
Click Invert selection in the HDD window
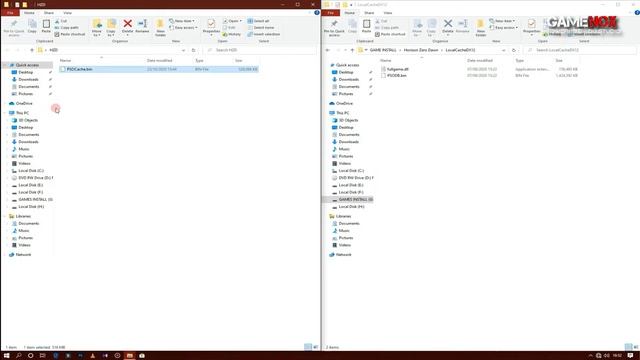click(264, 34)
